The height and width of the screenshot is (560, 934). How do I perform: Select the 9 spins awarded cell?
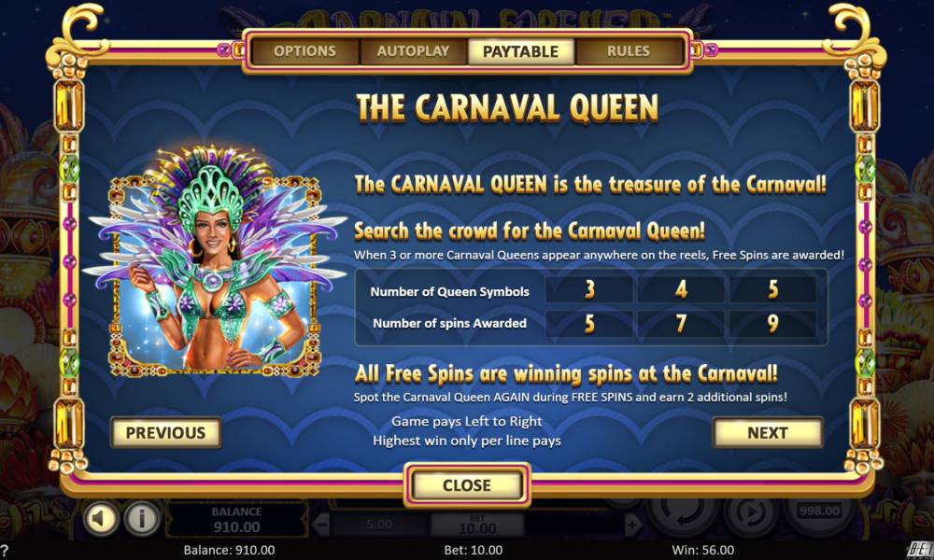tap(772, 324)
